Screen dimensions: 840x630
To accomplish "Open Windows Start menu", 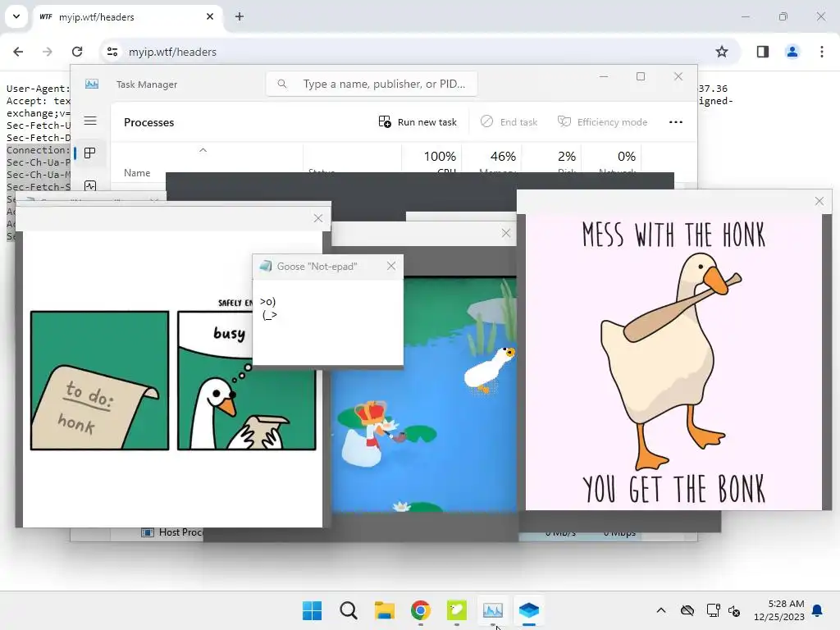I will pyautogui.click(x=313, y=610).
